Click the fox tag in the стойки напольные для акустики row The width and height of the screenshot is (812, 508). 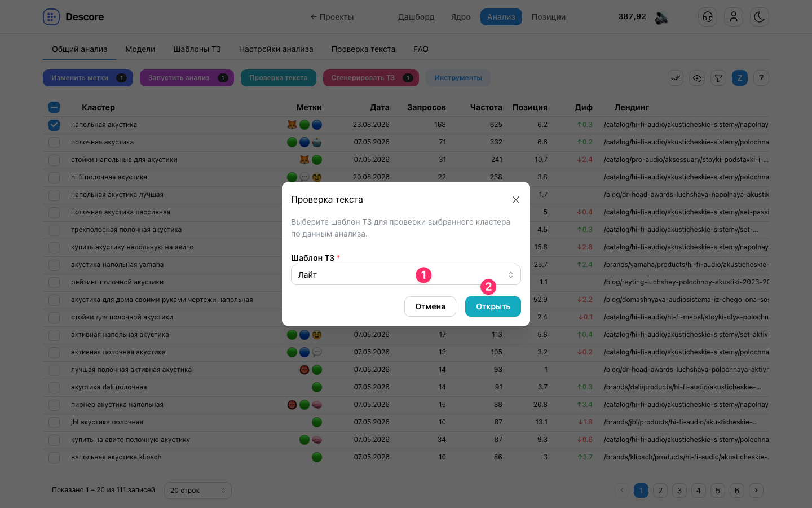click(x=304, y=160)
